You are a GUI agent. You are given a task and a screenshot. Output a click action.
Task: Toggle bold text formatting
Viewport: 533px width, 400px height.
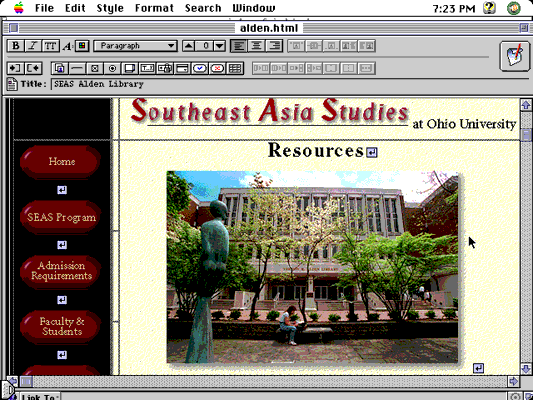click(15, 46)
